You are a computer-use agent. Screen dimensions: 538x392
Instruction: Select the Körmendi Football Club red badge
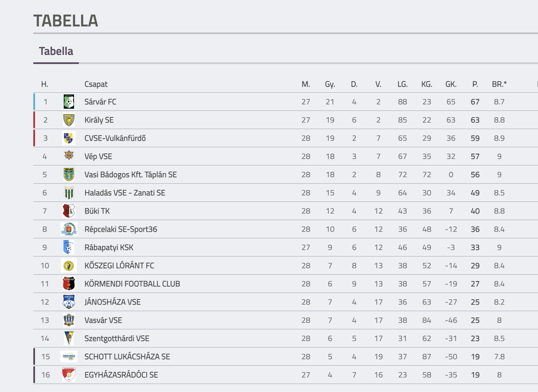(69, 284)
